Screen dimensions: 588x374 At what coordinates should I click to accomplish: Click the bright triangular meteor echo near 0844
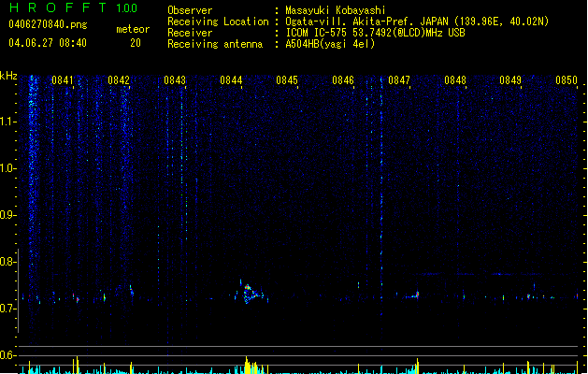(252, 293)
